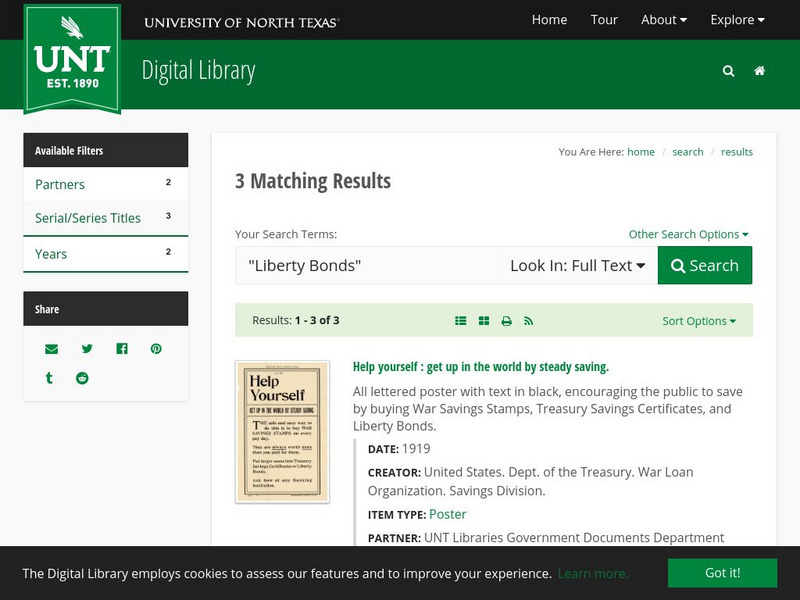800x600 pixels.
Task: Open the Sort Options dropdown
Action: (x=698, y=321)
